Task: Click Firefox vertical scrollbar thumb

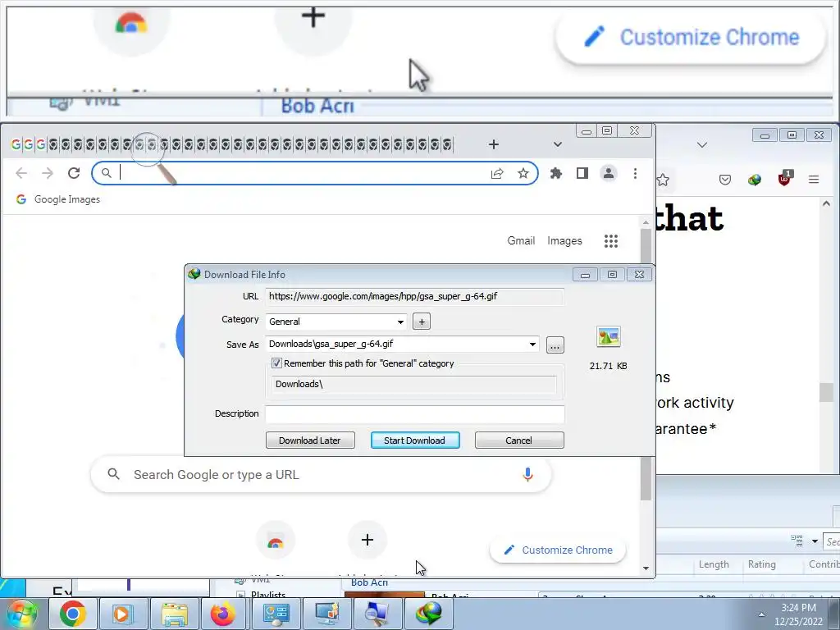Action: pyautogui.click(x=826, y=393)
